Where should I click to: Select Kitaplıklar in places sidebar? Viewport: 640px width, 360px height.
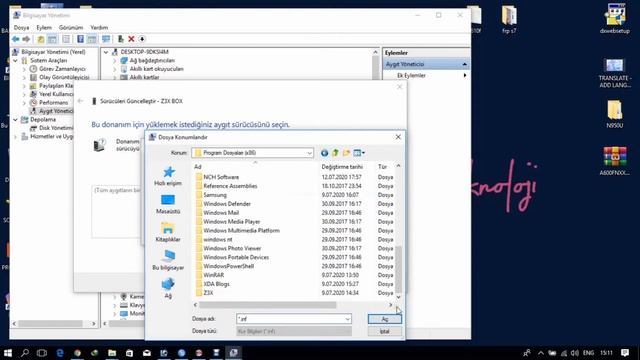(168, 232)
